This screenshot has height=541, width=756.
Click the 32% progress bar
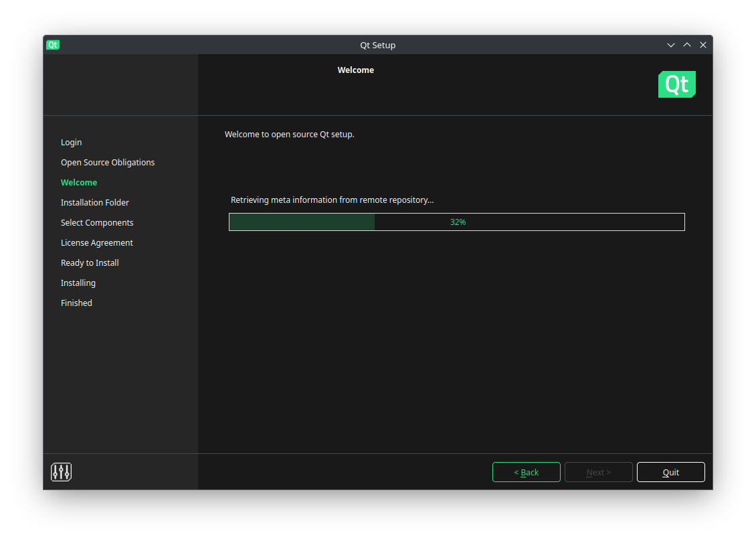click(x=456, y=222)
